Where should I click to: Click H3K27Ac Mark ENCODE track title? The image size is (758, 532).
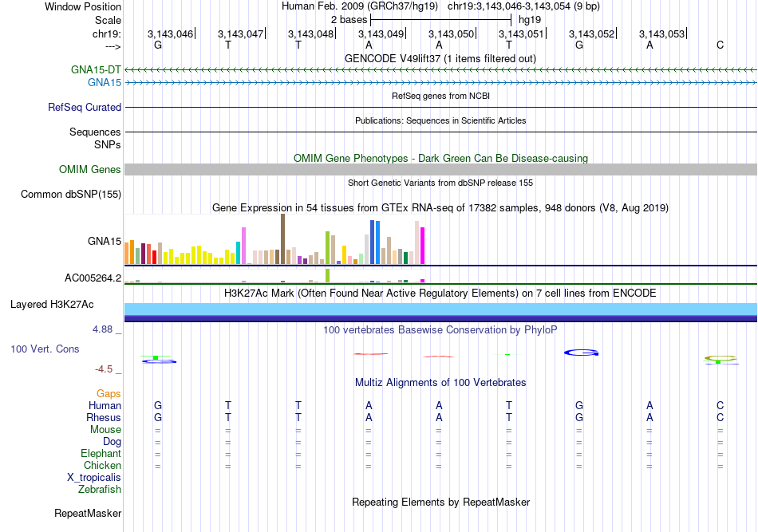tap(440, 294)
